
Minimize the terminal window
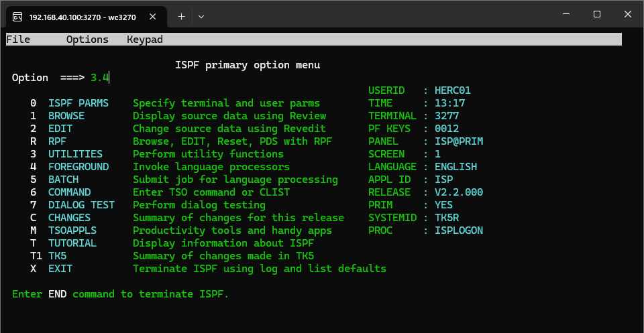tap(567, 14)
